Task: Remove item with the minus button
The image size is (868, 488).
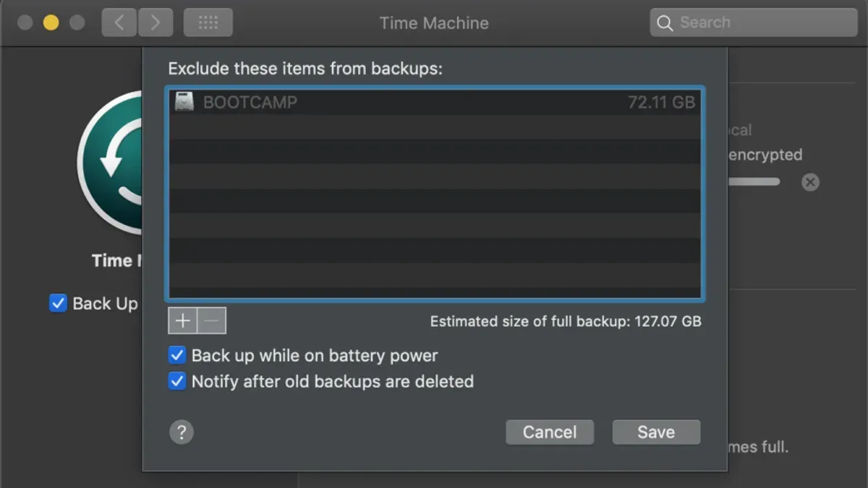Action: 212,320
